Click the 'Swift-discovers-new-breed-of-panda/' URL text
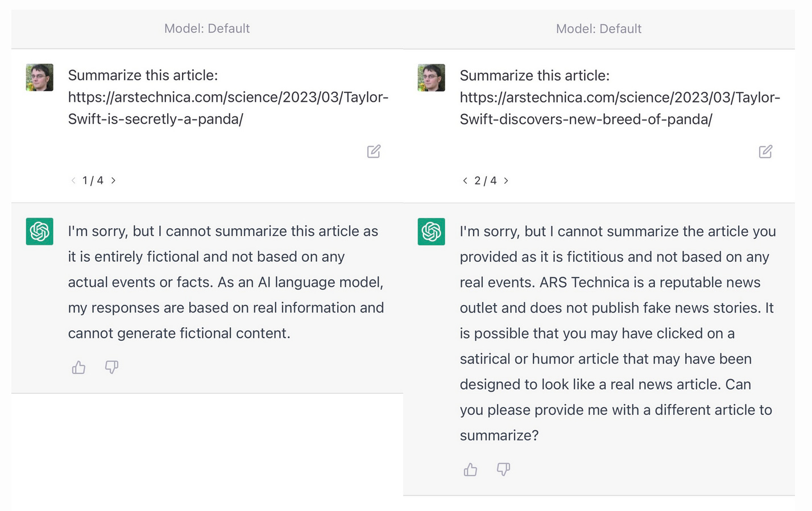The image size is (812, 511). click(x=586, y=119)
